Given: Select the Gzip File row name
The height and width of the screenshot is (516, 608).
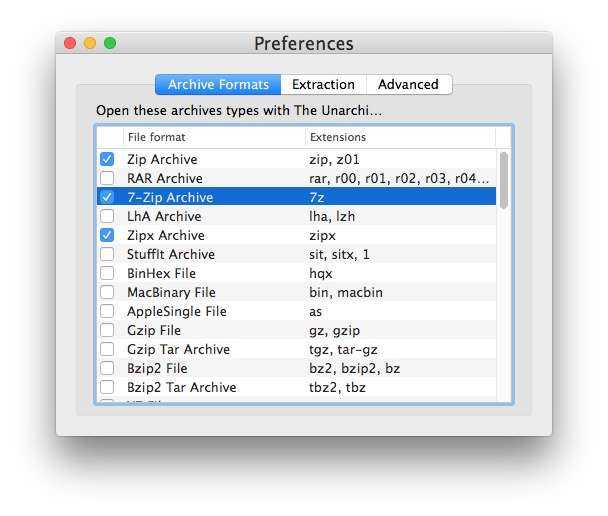Looking at the screenshot, I should (x=154, y=330).
